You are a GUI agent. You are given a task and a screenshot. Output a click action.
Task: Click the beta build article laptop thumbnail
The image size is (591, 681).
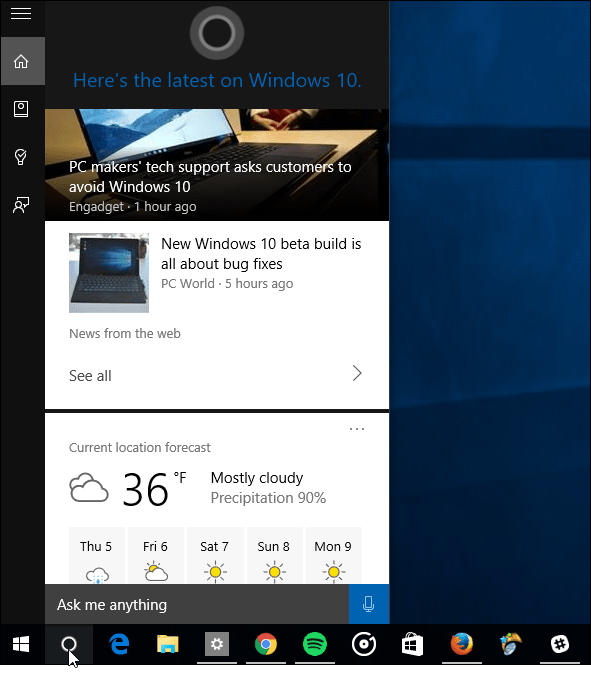pos(109,273)
